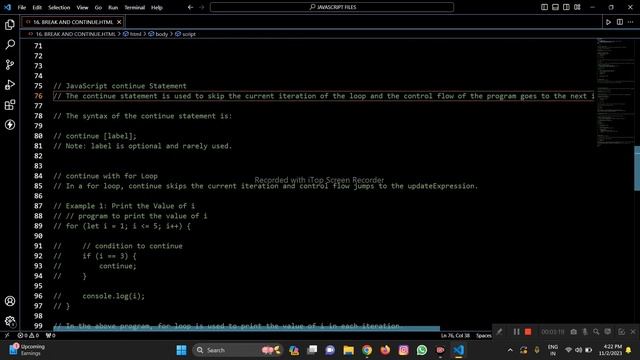Toggle the secondary side bar layout
This screenshot has height=360, width=640.
(x=566, y=7)
